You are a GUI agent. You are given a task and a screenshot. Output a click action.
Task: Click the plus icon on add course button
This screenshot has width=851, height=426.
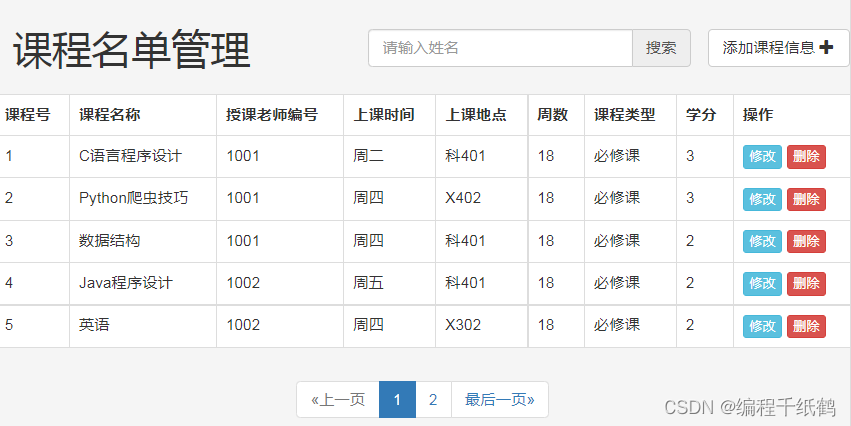coord(826,48)
